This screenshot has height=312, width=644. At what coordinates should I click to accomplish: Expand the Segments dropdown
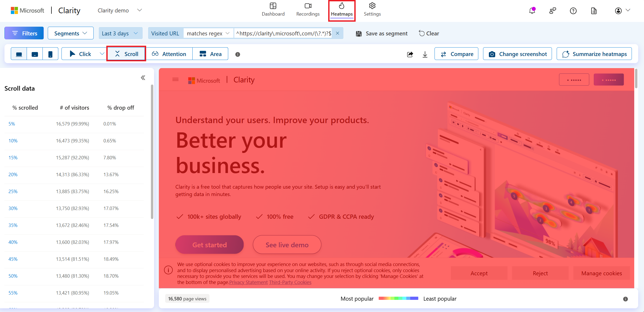tap(71, 33)
